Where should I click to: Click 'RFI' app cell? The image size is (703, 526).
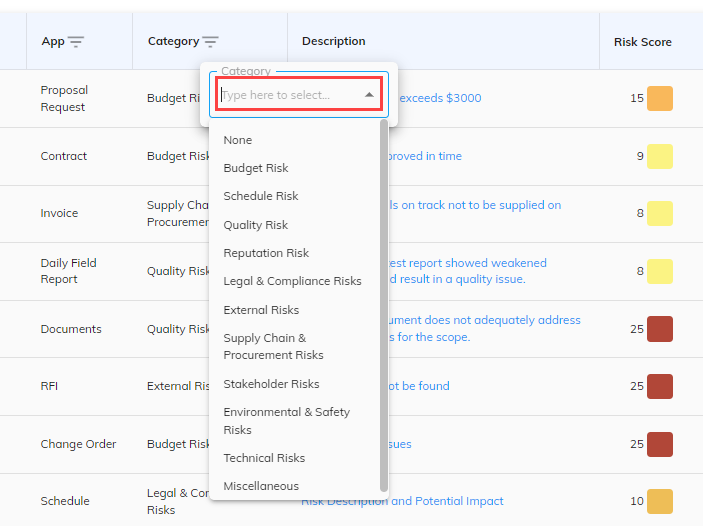49,386
